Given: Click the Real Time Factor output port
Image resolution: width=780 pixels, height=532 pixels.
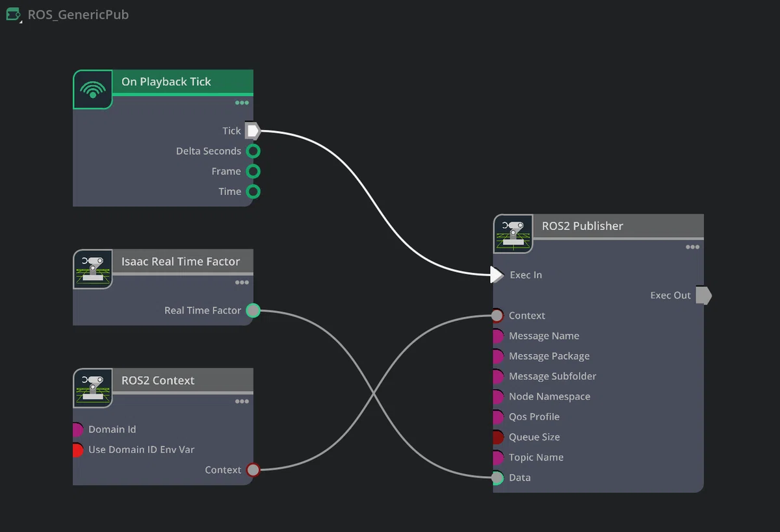Looking at the screenshot, I should [253, 310].
